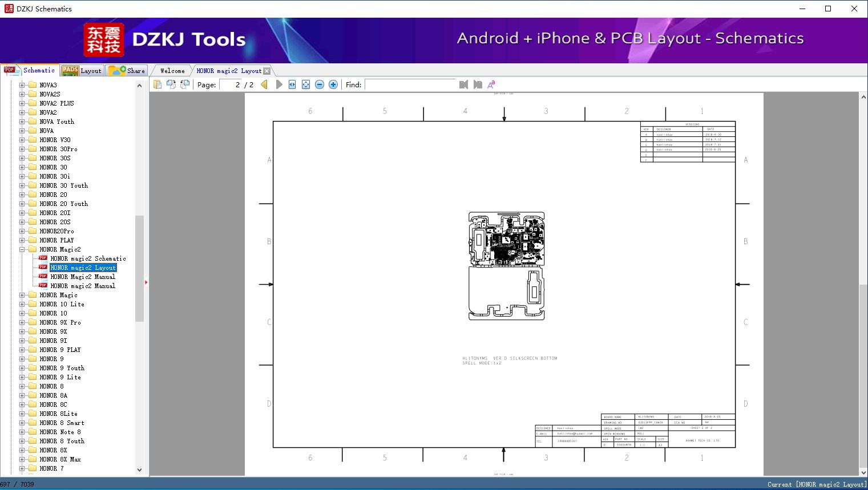Click the tree panel scroll up arrow
This screenshot has width=868, height=490.
click(x=139, y=86)
